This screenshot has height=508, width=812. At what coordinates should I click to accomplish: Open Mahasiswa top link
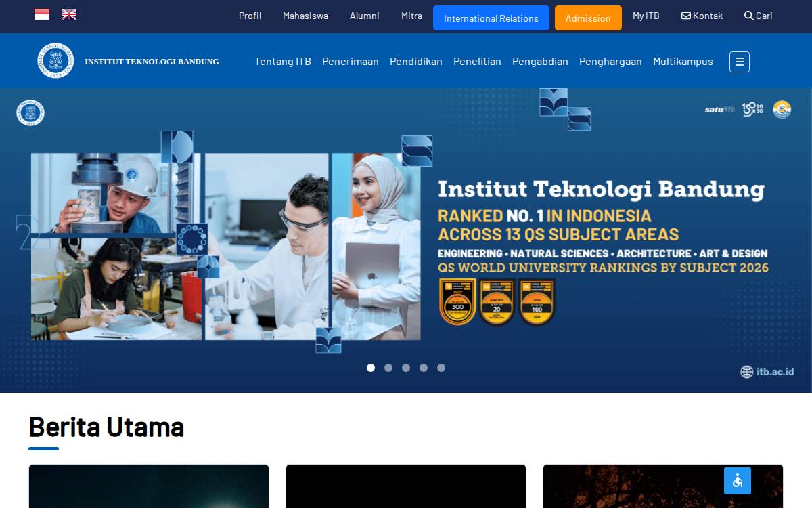tap(305, 16)
